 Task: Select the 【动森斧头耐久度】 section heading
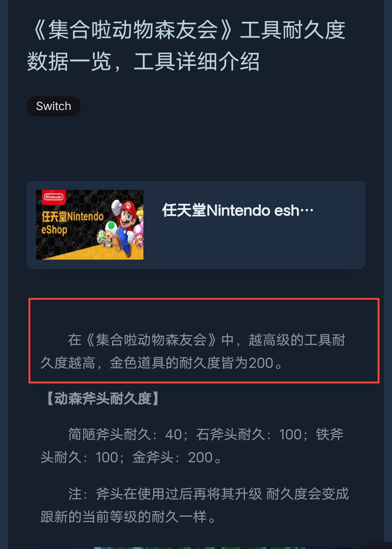(x=103, y=399)
